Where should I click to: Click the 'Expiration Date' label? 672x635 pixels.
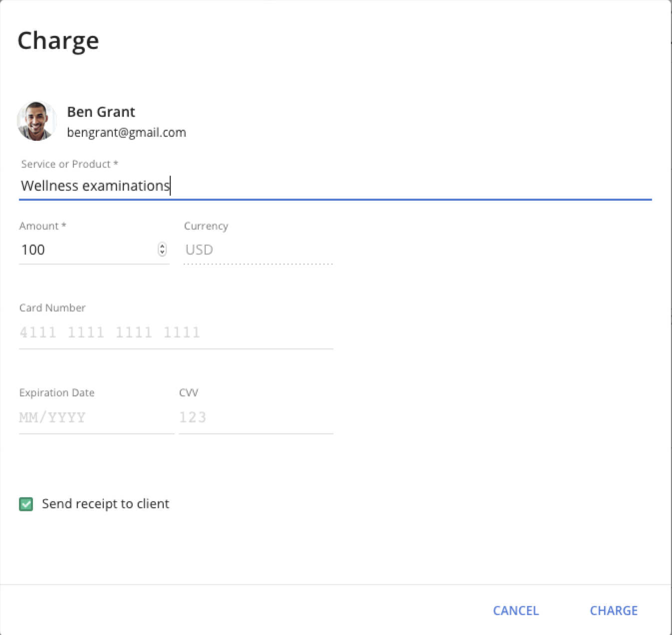(x=57, y=392)
